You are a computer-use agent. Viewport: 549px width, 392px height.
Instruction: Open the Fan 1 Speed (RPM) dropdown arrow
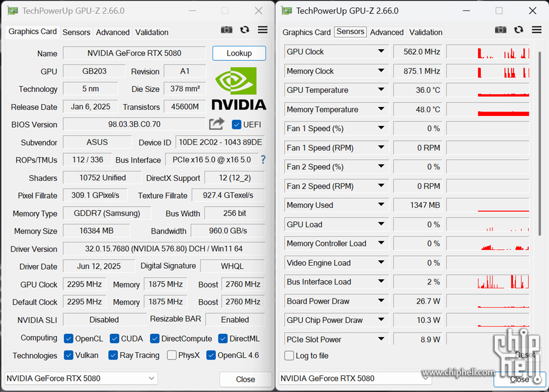coord(381,148)
